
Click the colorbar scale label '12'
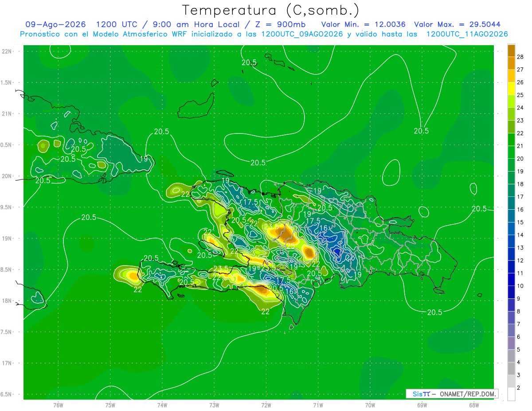pyautogui.click(x=520, y=260)
